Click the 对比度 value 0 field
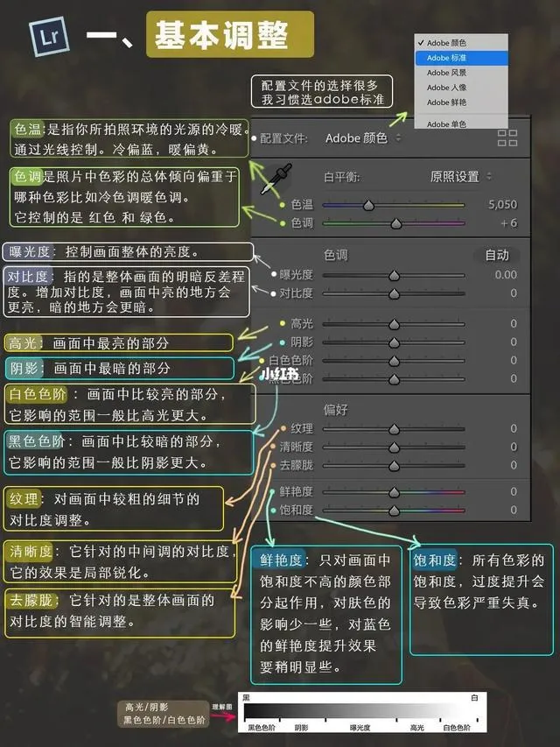 [514, 293]
